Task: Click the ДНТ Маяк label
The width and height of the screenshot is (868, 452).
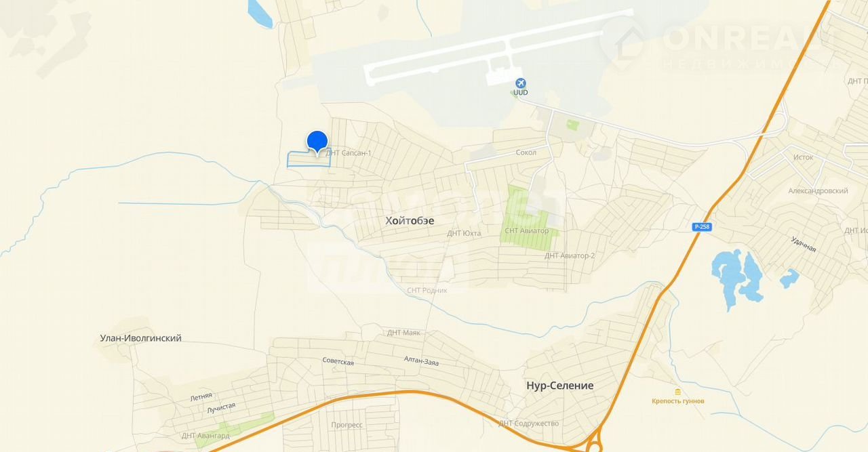Action: pos(403,333)
